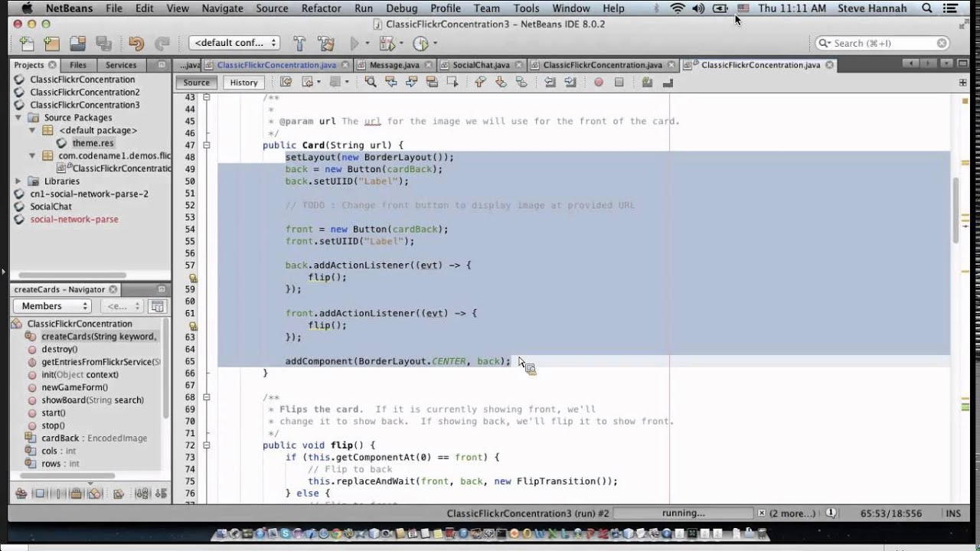
Task: Click the Undo toolbar icon
Action: pos(136,44)
